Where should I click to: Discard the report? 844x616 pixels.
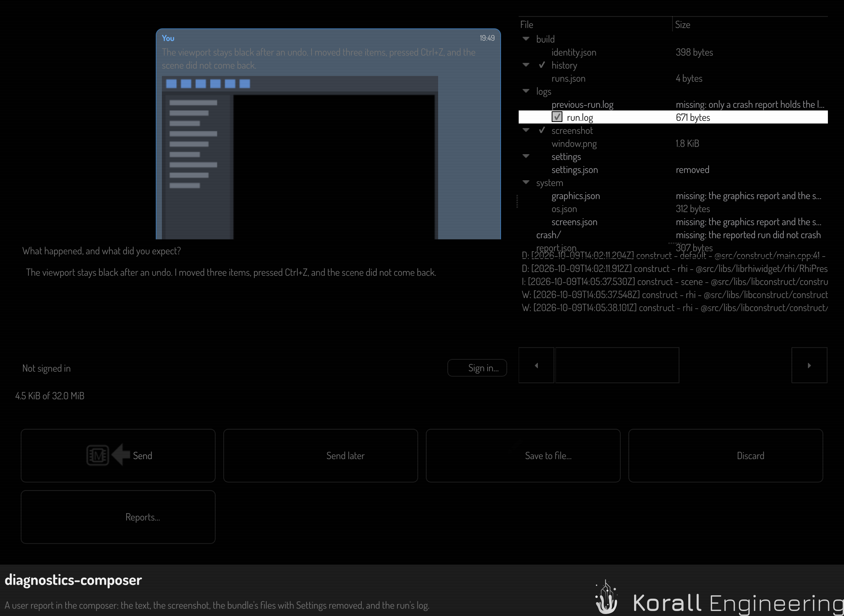click(x=726, y=455)
